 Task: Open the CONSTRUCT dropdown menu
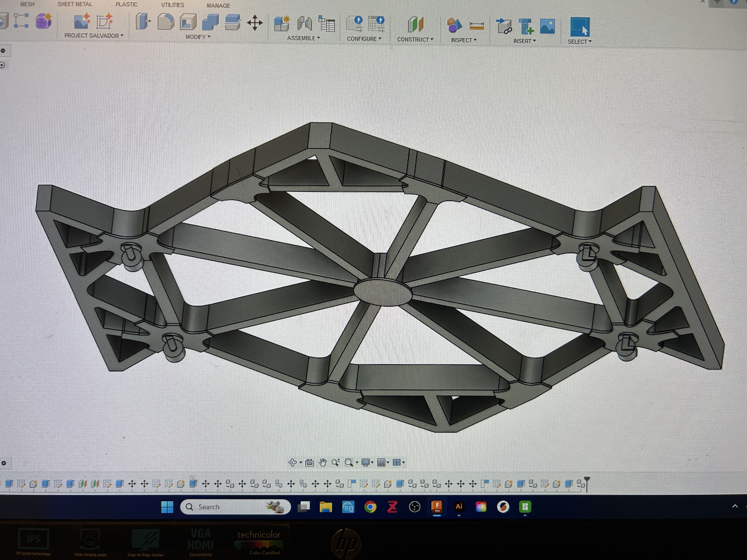click(415, 39)
